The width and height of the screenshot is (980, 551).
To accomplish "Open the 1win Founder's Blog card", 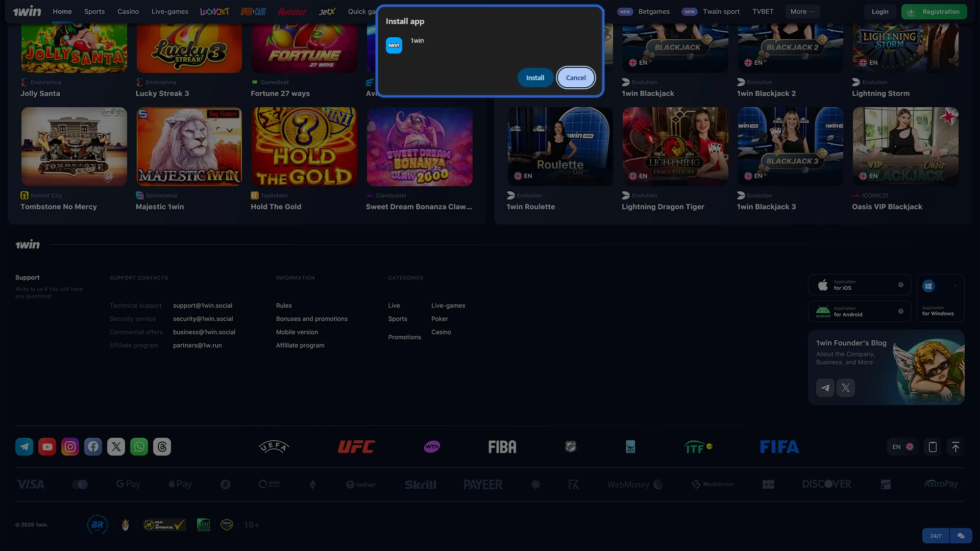I will (x=886, y=367).
